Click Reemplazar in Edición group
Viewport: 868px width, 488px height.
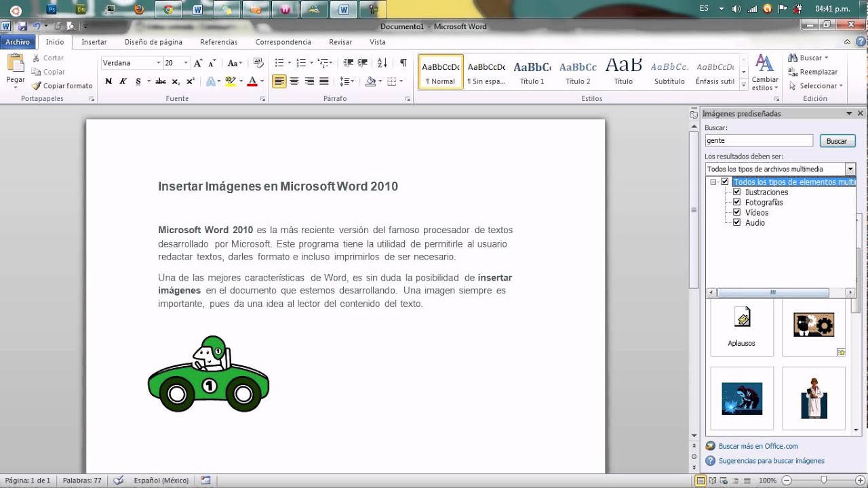pos(813,72)
